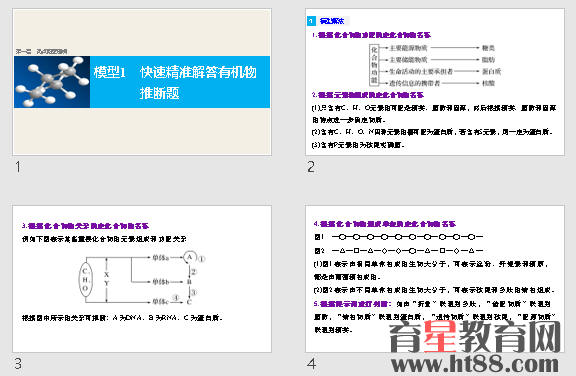Click the title text 模型1 快速精准解答有机物推断题
The image size is (576, 376).
[x=174, y=82]
